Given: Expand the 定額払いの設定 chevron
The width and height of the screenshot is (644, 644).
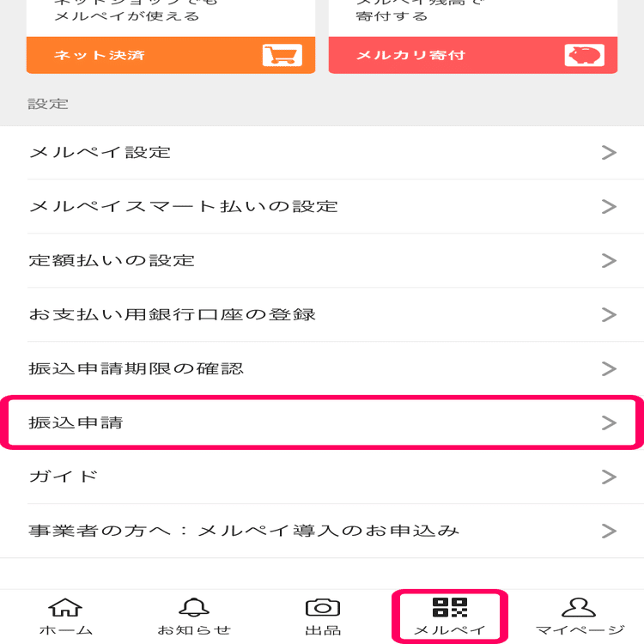Looking at the screenshot, I should pyautogui.click(x=609, y=260).
